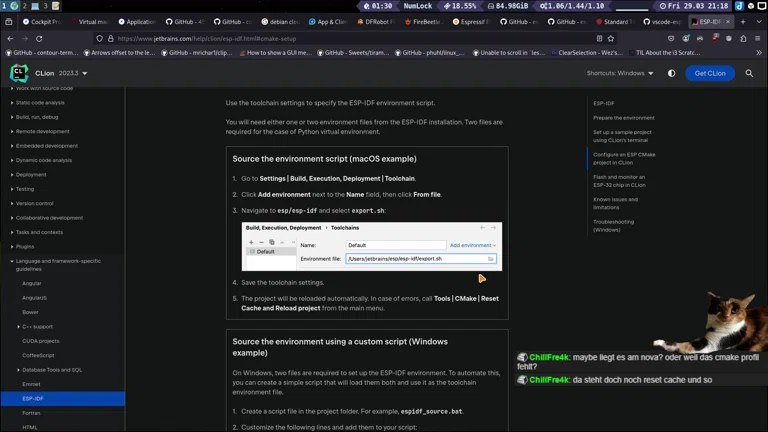Open the documentation search magnifier
Viewport: 768px width, 432px height.
(748, 73)
